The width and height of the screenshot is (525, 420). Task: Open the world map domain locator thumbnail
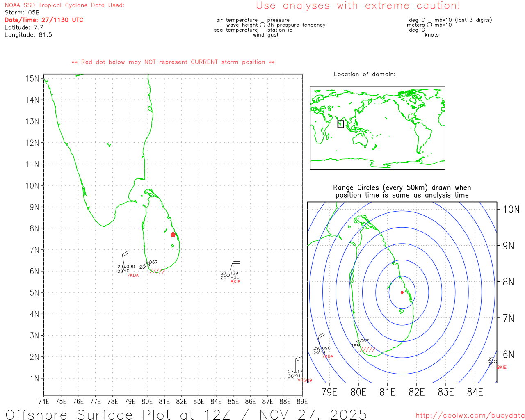(x=377, y=128)
